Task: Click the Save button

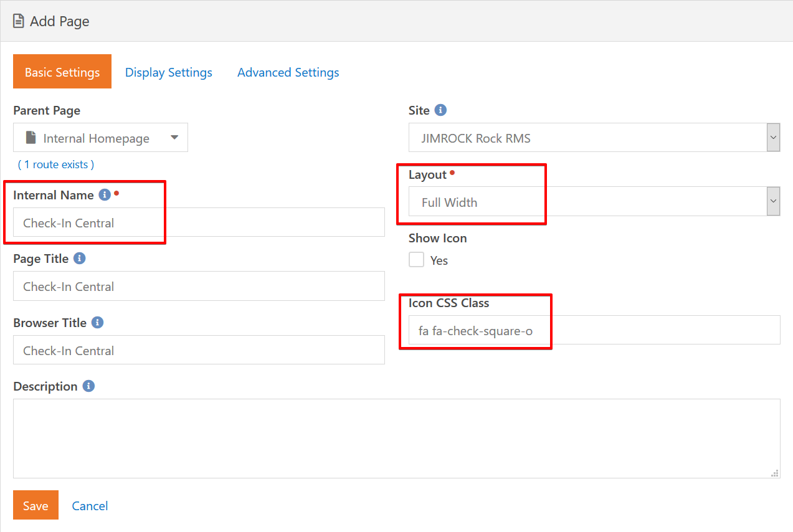Action: click(36, 505)
